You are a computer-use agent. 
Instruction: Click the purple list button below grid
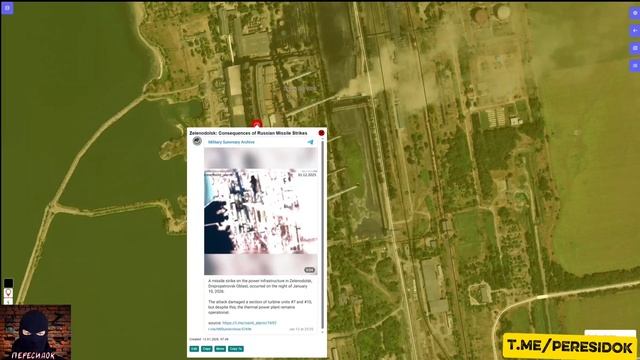(x=635, y=65)
